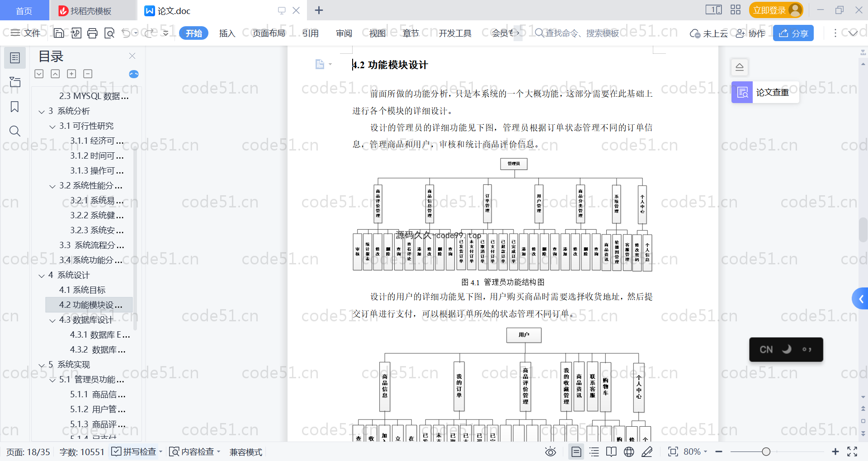
Task: Switch to the 插入 ribbon tab
Action: [x=227, y=33]
